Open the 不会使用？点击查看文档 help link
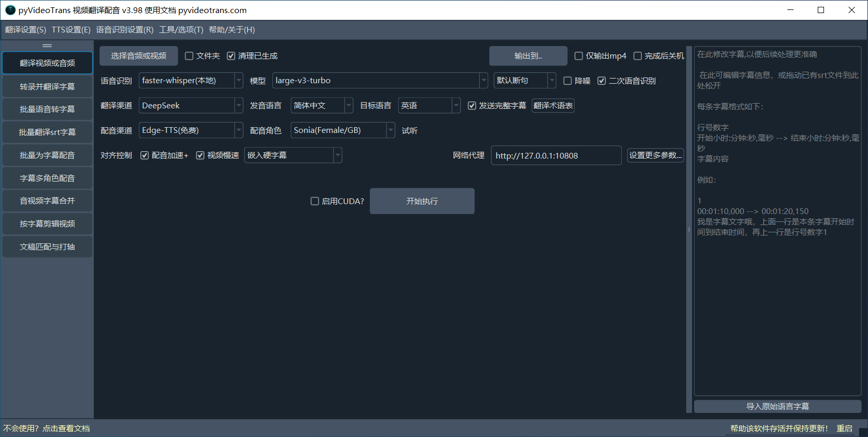 47,429
